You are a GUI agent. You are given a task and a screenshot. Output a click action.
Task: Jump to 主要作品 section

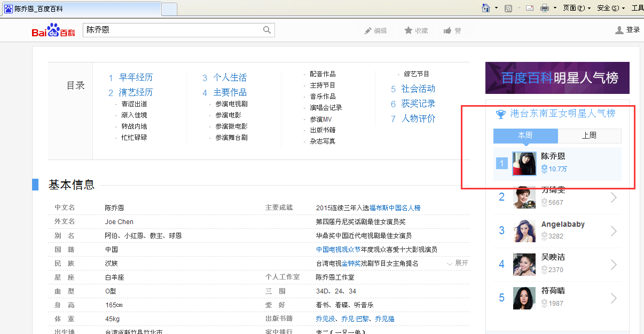click(230, 93)
